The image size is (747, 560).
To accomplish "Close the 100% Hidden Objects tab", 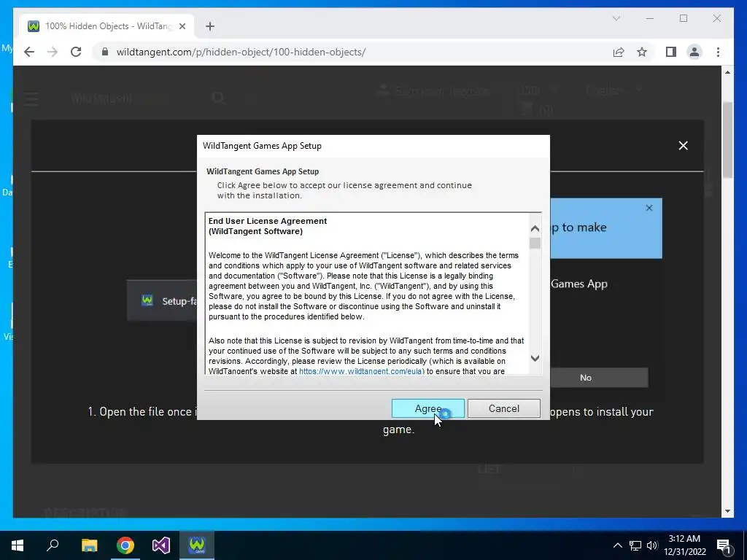I will point(182,26).
